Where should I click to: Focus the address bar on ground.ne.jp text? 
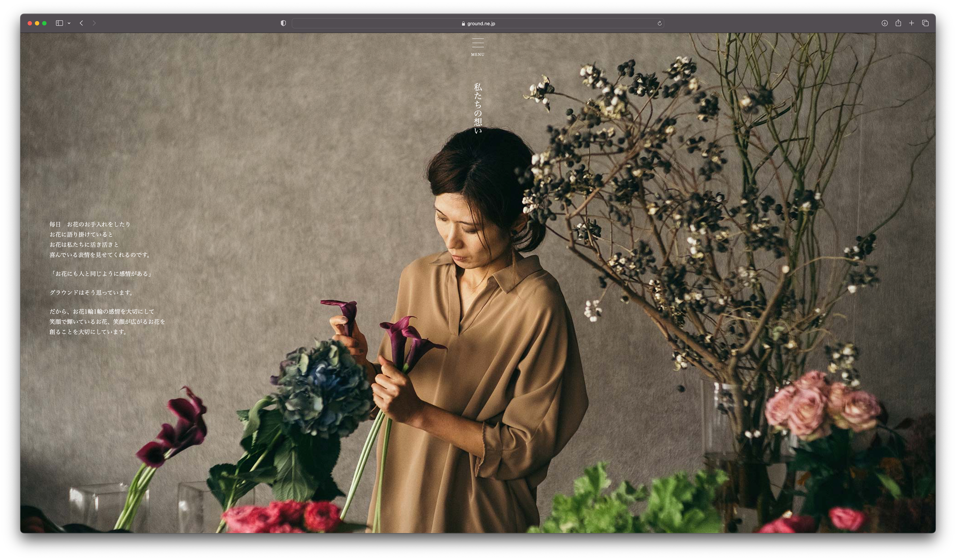(x=481, y=23)
